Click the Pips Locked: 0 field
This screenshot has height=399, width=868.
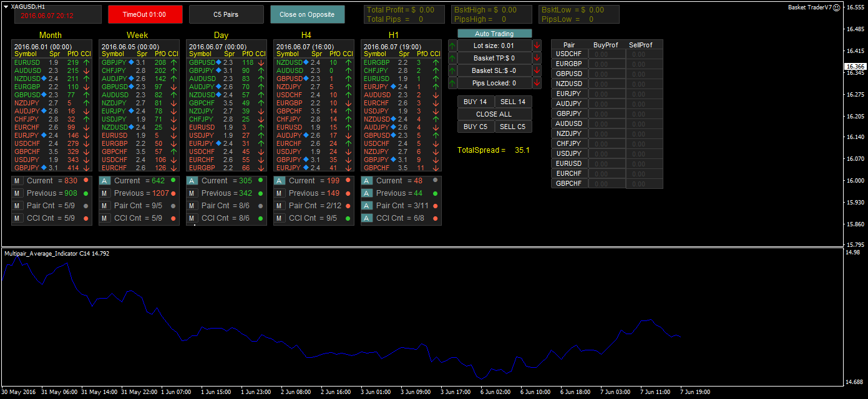point(494,83)
